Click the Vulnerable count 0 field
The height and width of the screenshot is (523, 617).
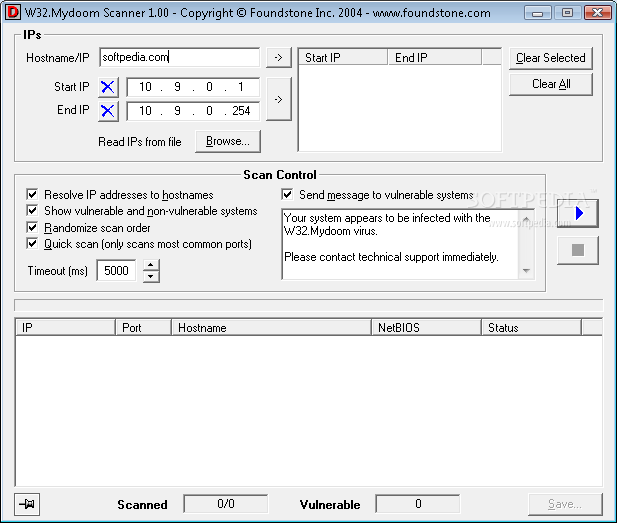pos(418,504)
